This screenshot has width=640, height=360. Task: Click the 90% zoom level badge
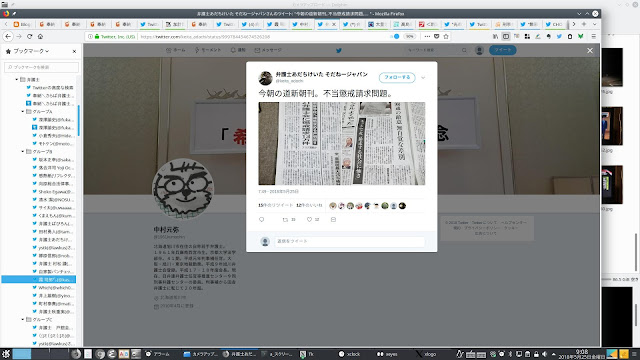409,36
